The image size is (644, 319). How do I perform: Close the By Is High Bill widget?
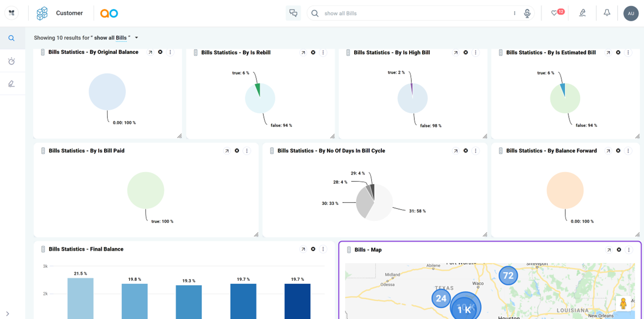[x=465, y=52]
